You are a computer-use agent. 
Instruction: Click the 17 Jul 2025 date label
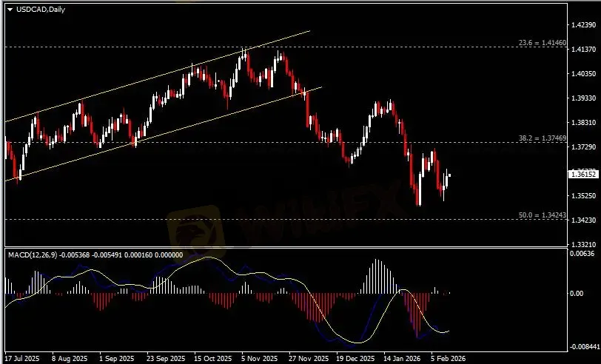[x=23, y=359]
